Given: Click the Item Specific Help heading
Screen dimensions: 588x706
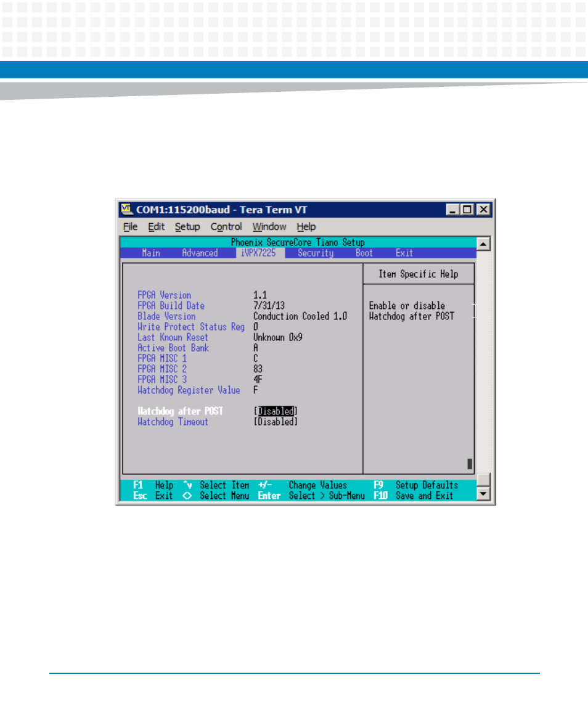Looking at the screenshot, I should 419,274.
